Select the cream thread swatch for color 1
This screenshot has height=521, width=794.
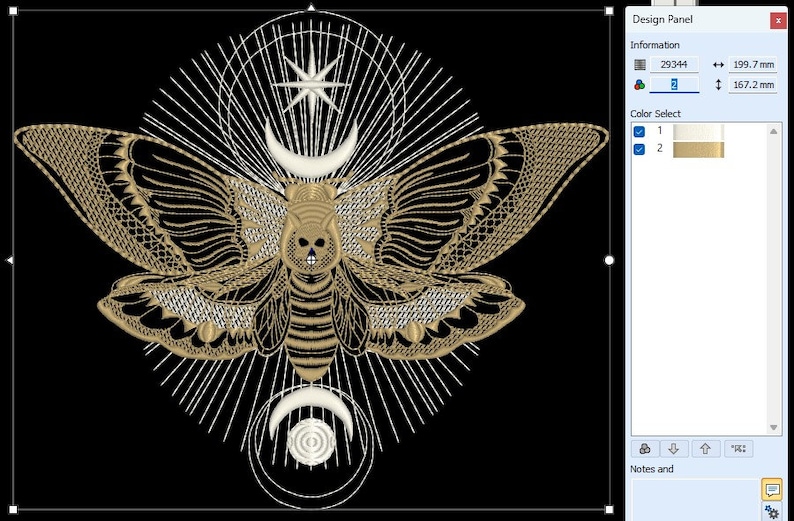click(x=698, y=132)
